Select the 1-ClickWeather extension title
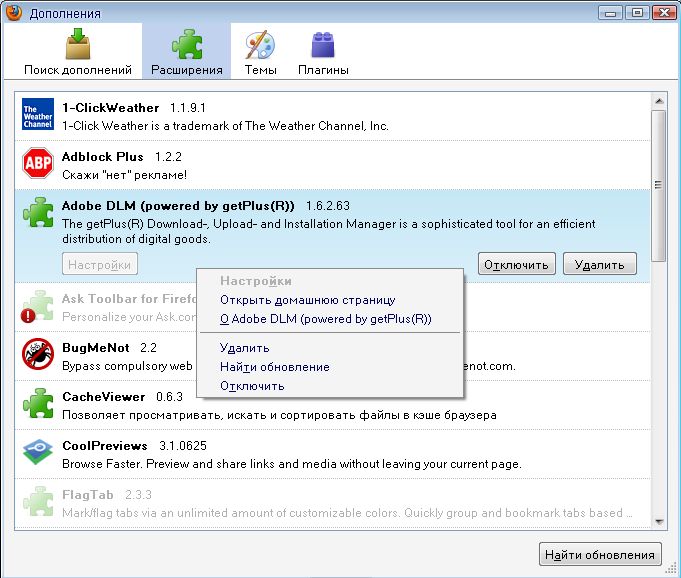 tap(110, 108)
